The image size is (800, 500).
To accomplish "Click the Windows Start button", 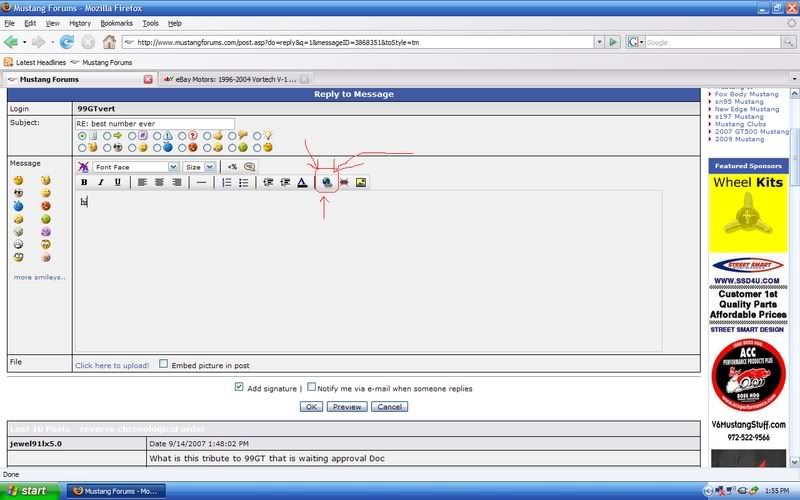I will click(30, 491).
